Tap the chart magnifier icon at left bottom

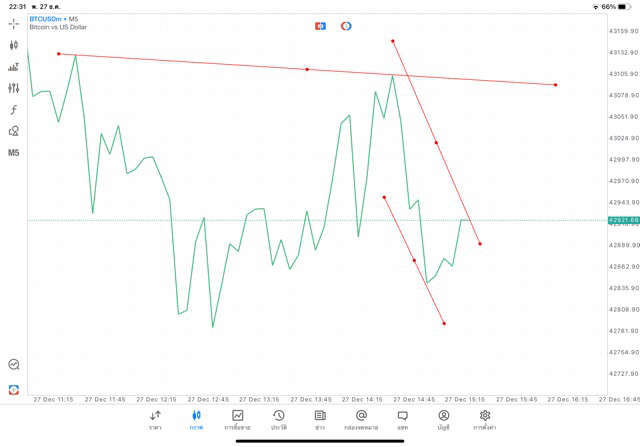pyautogui.click(x=13, y=364)
